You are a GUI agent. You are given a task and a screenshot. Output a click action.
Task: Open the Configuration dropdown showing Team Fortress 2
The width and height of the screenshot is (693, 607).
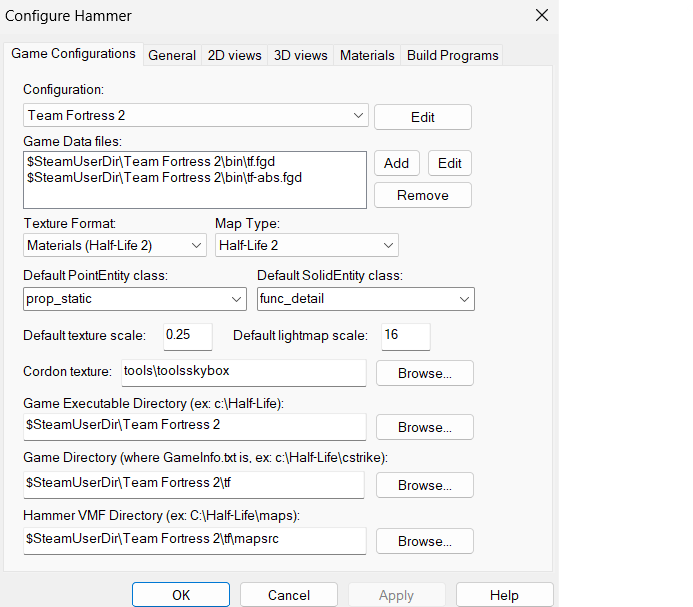(196, 115)
